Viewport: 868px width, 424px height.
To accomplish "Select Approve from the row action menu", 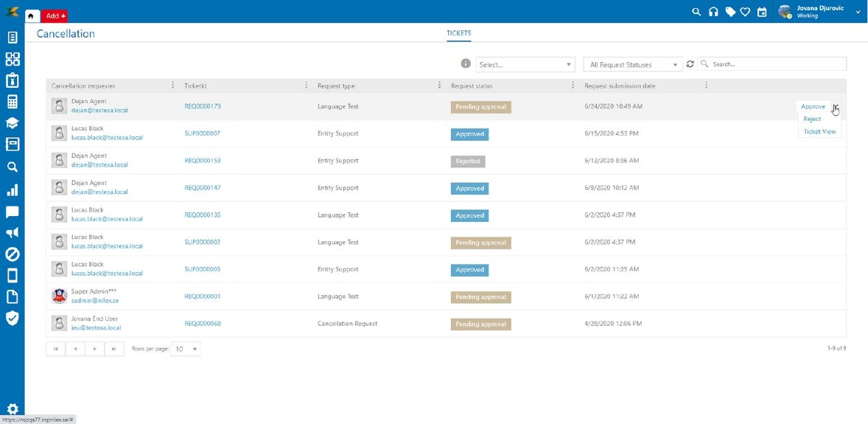I will click(x=813, y=107).
